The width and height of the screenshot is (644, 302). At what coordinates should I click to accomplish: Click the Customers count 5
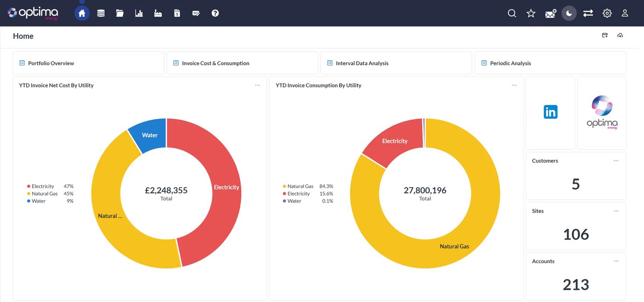576,184
